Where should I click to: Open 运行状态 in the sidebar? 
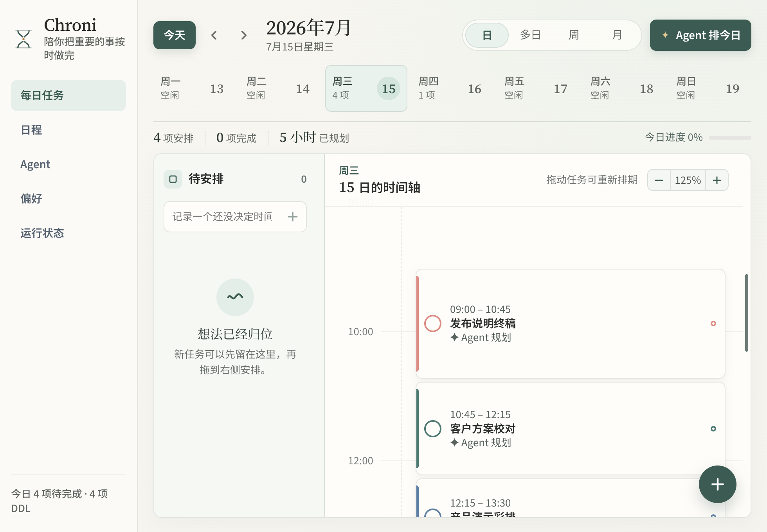pos(68,233)
